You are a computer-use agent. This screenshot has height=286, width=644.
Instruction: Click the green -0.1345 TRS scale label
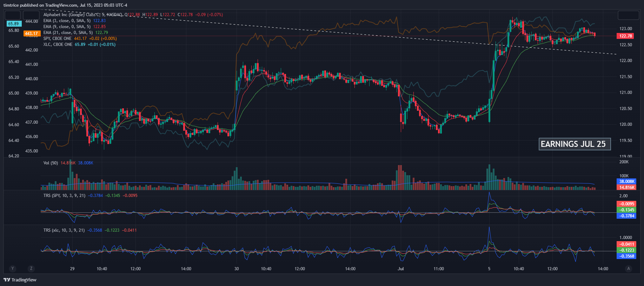[x=626, y=210]
